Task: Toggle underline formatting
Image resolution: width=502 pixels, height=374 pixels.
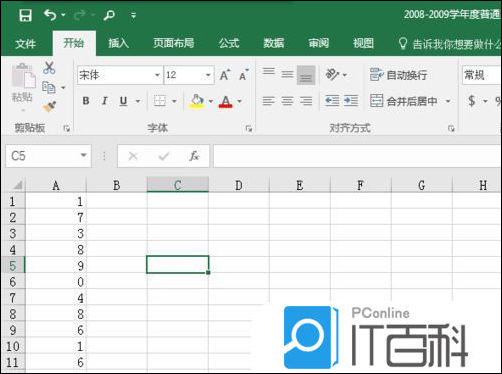Action: pos(123,101)
